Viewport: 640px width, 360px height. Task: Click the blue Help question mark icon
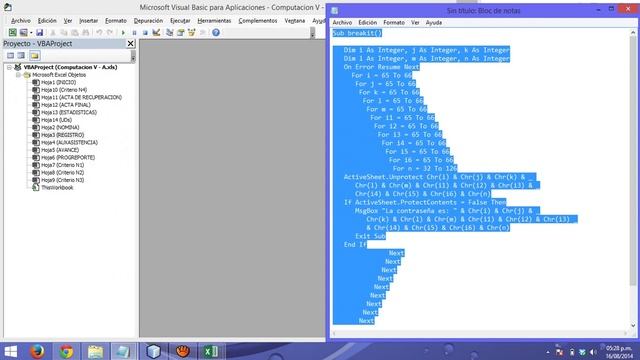click(216, 32)
